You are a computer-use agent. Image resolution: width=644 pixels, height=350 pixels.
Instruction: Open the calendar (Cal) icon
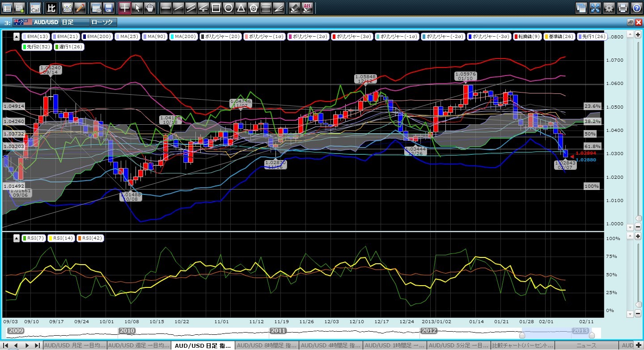(35, 8)
